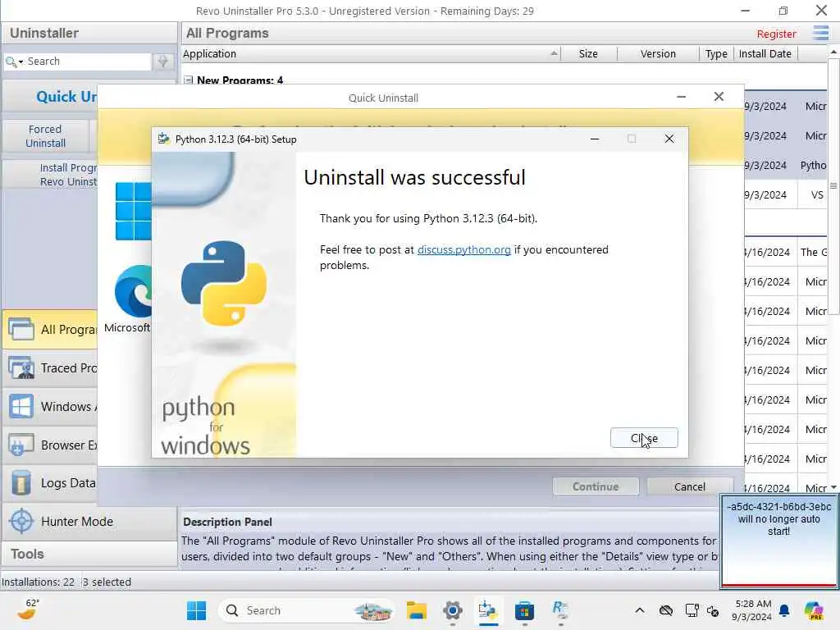This screenshot has height=630, width=840.
Task: Click the Microsoft Edge icon in Quick Uninstall
Action: click(134, 291)
